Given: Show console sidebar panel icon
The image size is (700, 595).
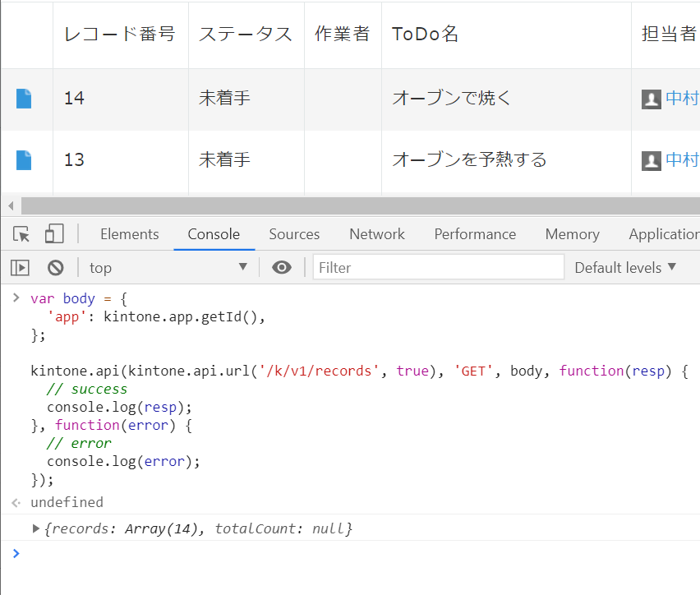Looking at the screenshot, I should coord(20,268).
